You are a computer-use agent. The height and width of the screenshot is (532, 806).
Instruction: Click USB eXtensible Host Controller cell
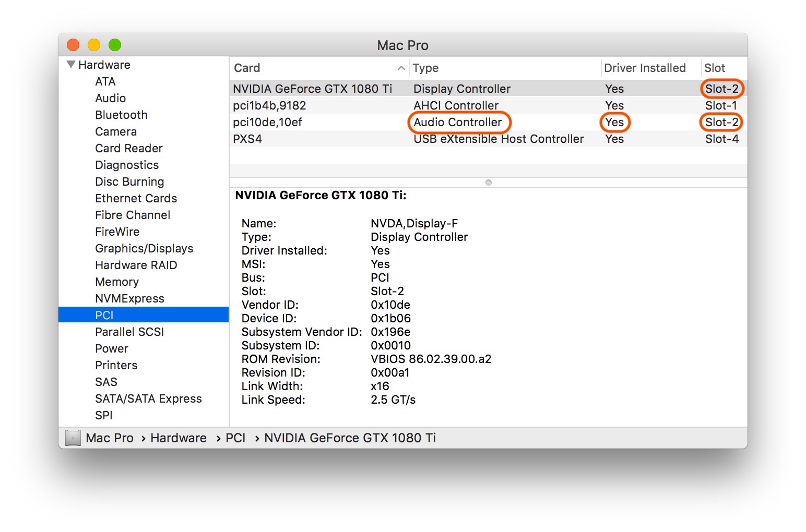499,139
